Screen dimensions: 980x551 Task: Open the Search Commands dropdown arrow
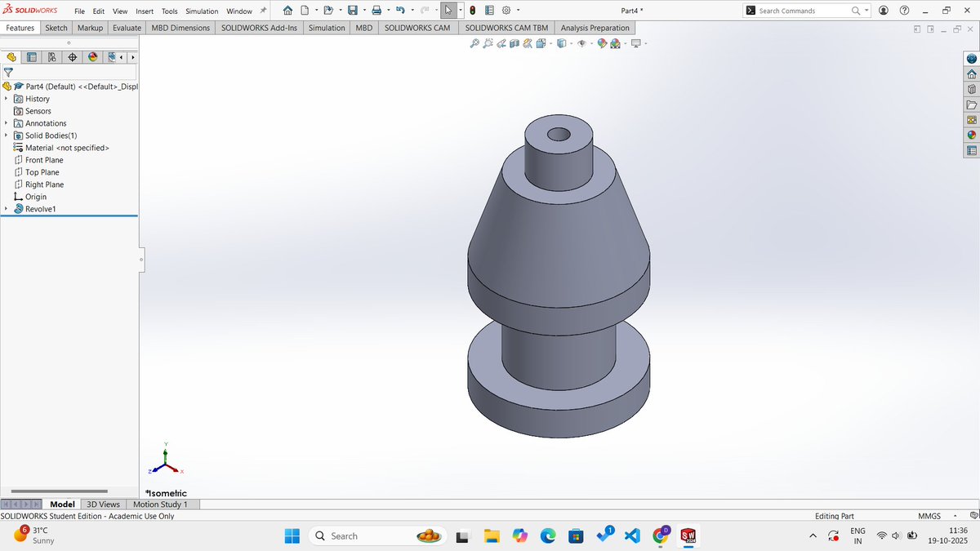pos(867,11)
